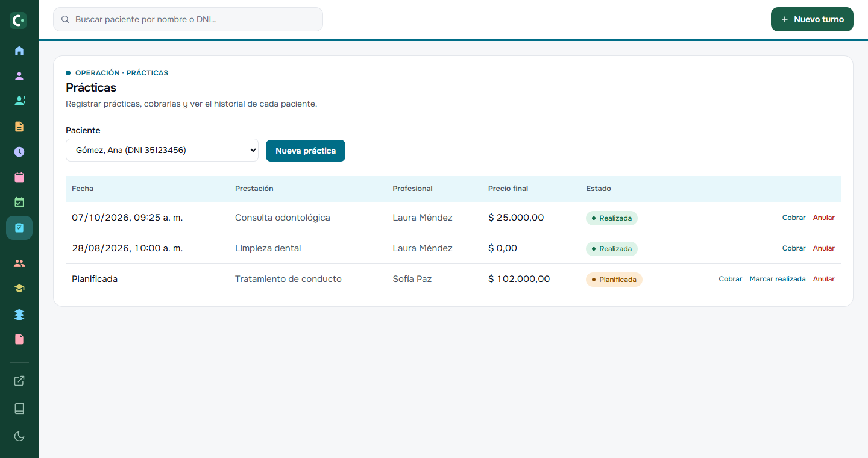Focus the patient search field
The width and height of the screenshot is (868, 458).
(188, 19)
